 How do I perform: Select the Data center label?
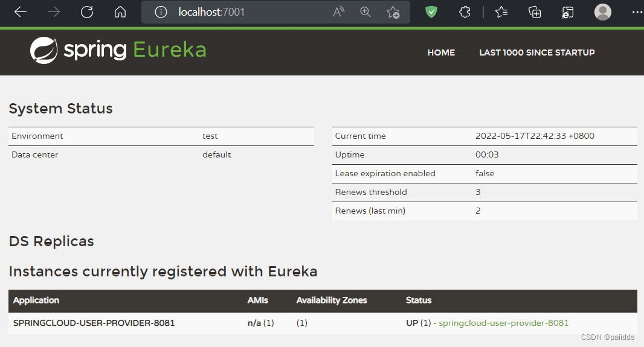pyautogui.click(x=35, y=154)
